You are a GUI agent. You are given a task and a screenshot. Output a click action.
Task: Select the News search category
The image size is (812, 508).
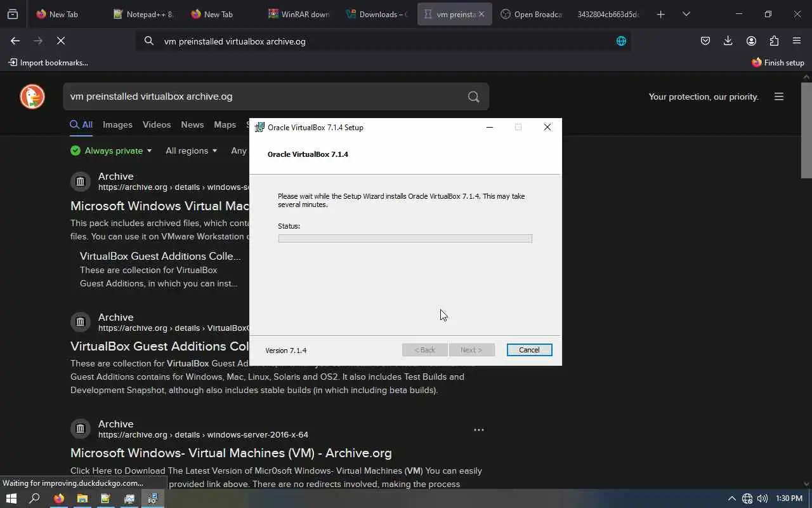point(192,124)
